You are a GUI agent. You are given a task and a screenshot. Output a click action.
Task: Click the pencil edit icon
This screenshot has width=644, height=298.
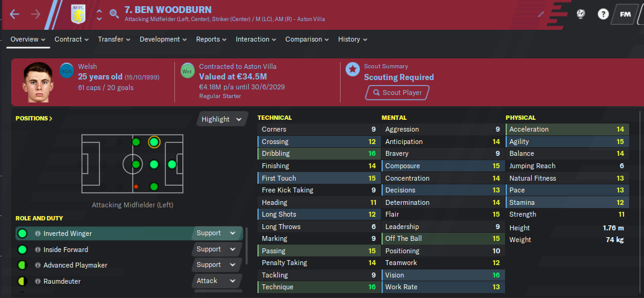(x=542, y=14)
